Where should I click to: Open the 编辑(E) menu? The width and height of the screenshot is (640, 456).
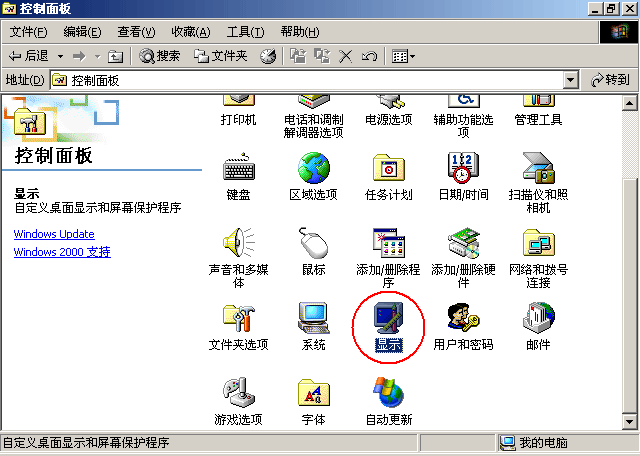[82, 32]
